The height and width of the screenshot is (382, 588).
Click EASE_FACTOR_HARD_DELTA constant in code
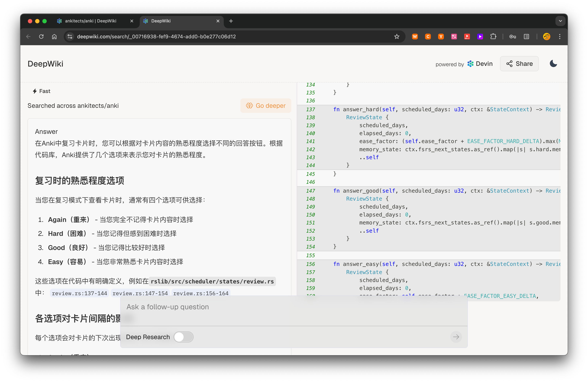point(503,141)
